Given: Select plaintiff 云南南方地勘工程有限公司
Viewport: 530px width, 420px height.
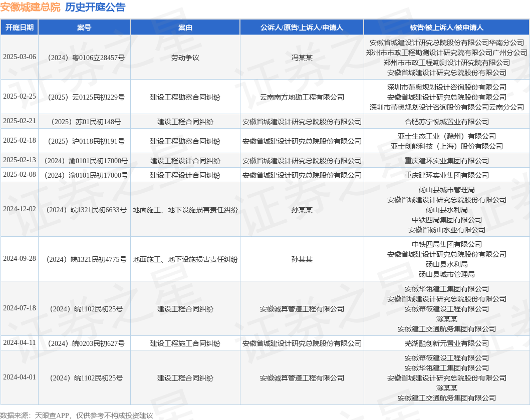Looking at the screenshot, I should click(302, 97).
